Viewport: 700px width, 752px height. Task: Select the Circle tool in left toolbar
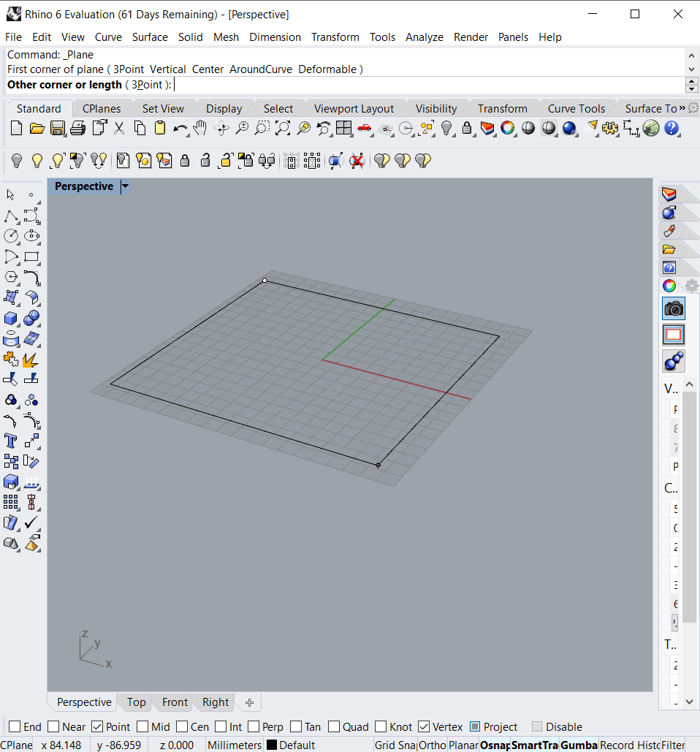(x=11, y=235)
